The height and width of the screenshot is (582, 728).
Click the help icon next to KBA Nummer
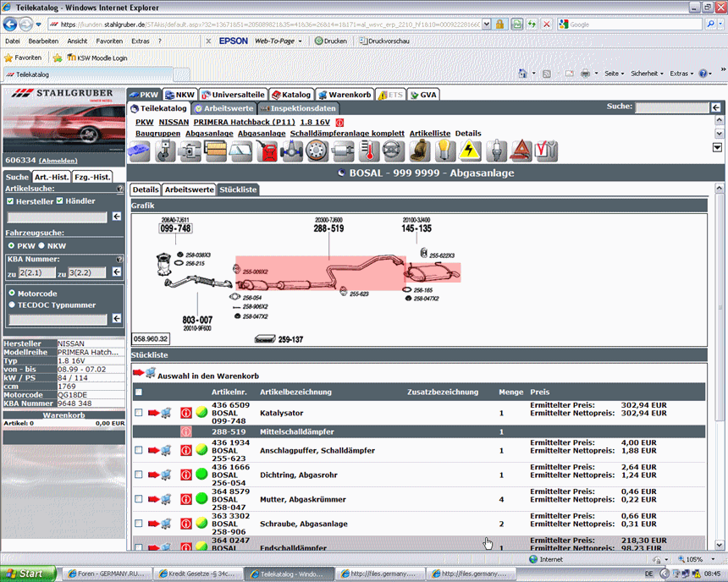tap(120, 259)
